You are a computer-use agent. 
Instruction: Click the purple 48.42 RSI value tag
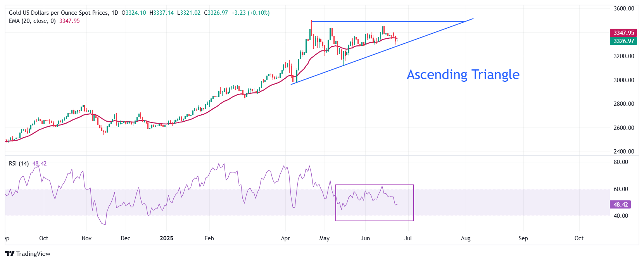(620, 204)
